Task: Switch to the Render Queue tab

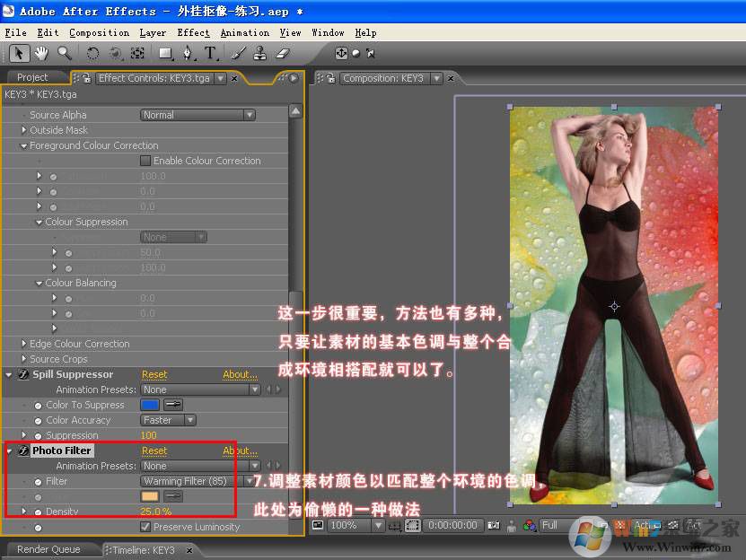Action: pos(48,549)
